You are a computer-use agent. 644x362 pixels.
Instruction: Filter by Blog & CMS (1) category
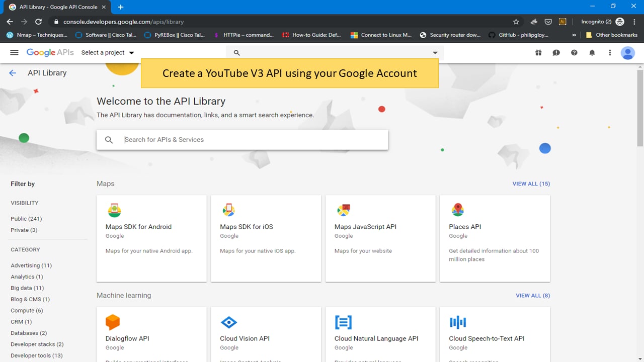(x=30, y=299)
